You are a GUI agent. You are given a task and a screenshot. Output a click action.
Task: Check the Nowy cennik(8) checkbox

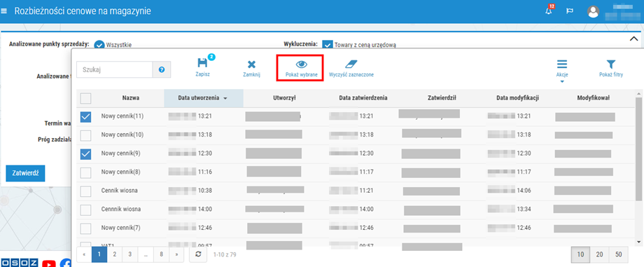point(86,172)
